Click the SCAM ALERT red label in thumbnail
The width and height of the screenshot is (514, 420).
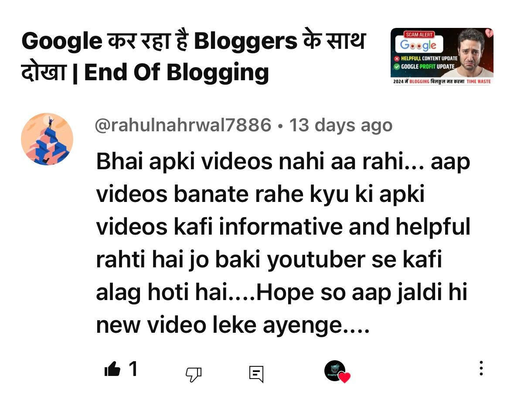(x=419, y=34)
